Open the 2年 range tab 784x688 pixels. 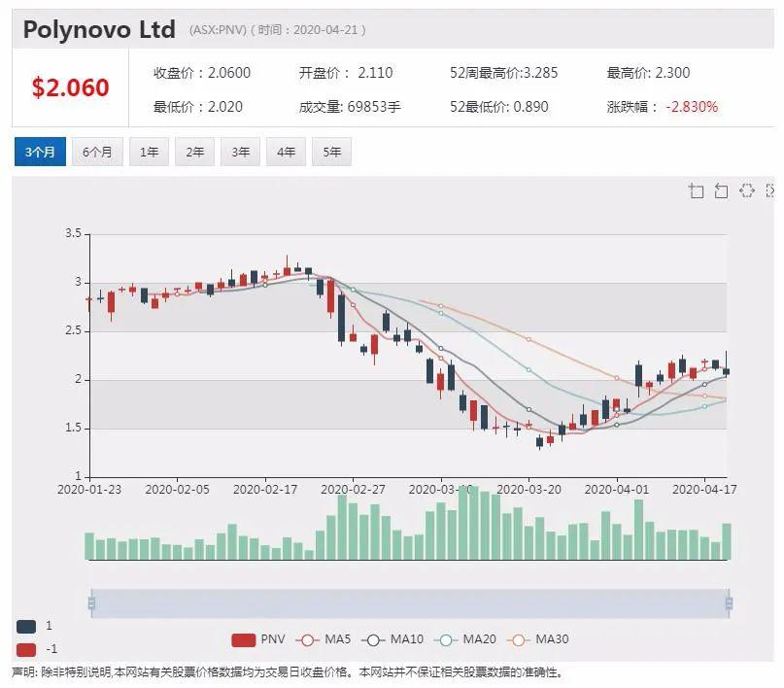(194, 152)
